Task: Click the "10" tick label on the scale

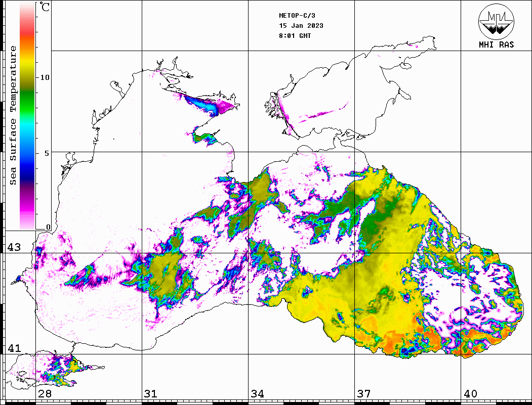Action: 45,77
